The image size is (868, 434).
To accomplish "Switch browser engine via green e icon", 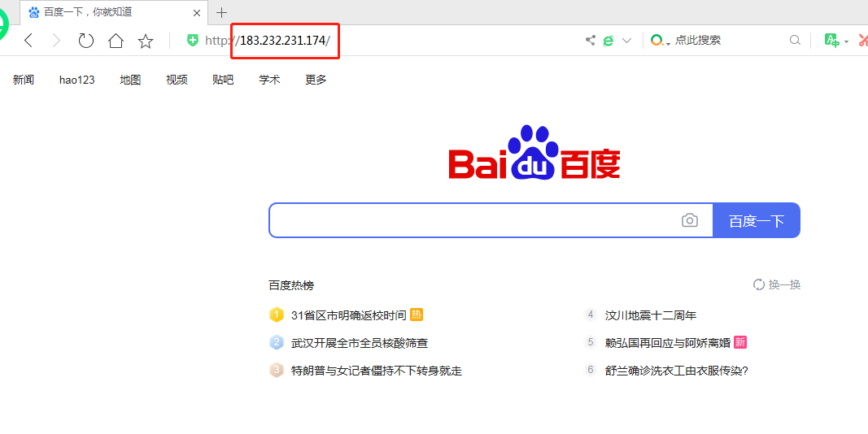I will (608, 41).
